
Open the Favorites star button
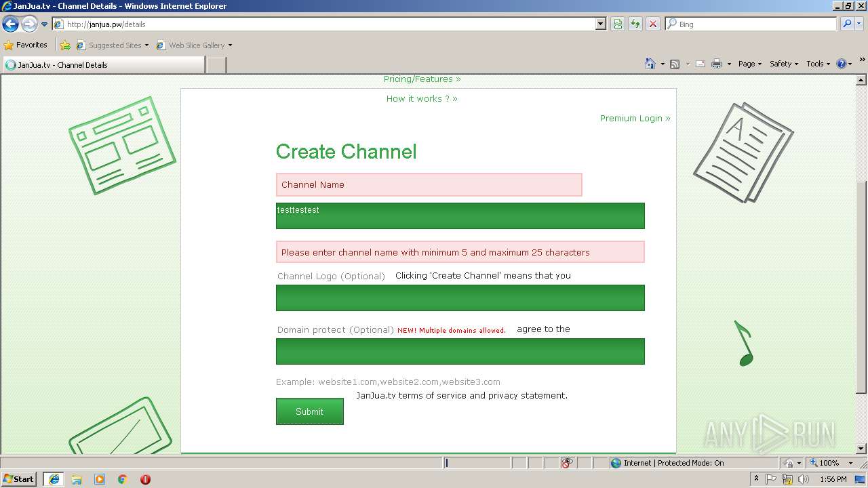pos(26,45)
